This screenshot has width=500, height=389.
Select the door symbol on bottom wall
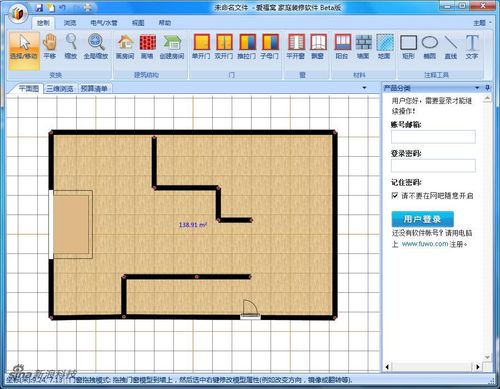(250, 309)
